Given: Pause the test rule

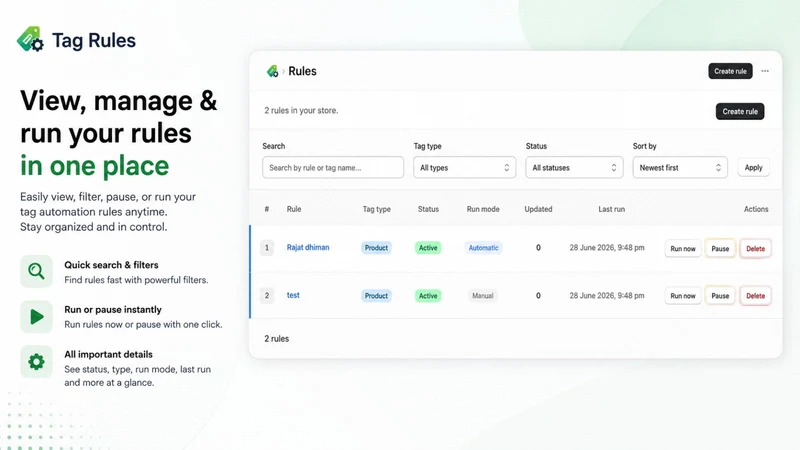Looking at the screenshot, I should click(720, 296).
